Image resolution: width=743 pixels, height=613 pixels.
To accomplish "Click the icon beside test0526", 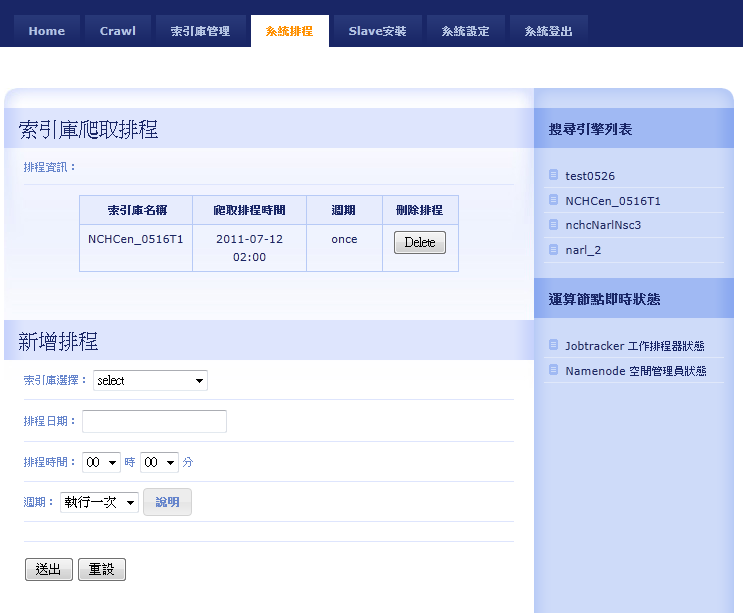I will click(x=553, y=175).
